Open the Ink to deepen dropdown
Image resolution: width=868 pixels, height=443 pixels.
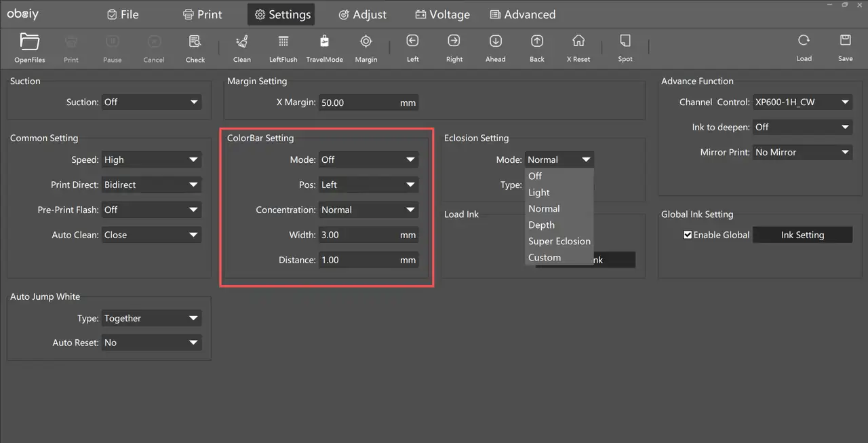click(802, 127)
